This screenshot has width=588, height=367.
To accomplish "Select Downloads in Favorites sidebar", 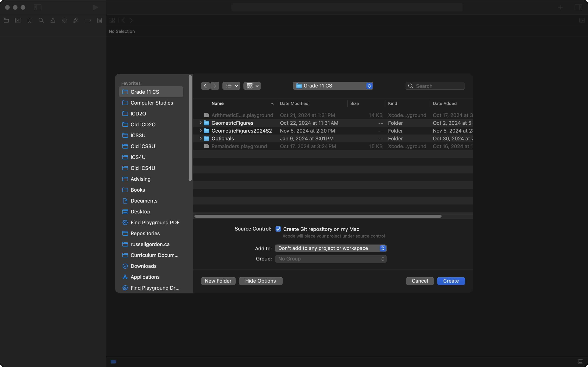I will (x=143, y=266).
